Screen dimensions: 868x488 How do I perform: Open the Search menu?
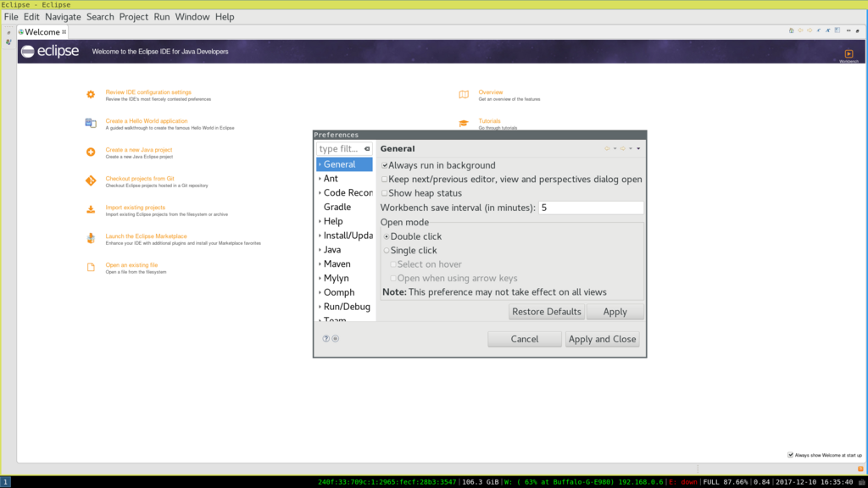[100, 17]
